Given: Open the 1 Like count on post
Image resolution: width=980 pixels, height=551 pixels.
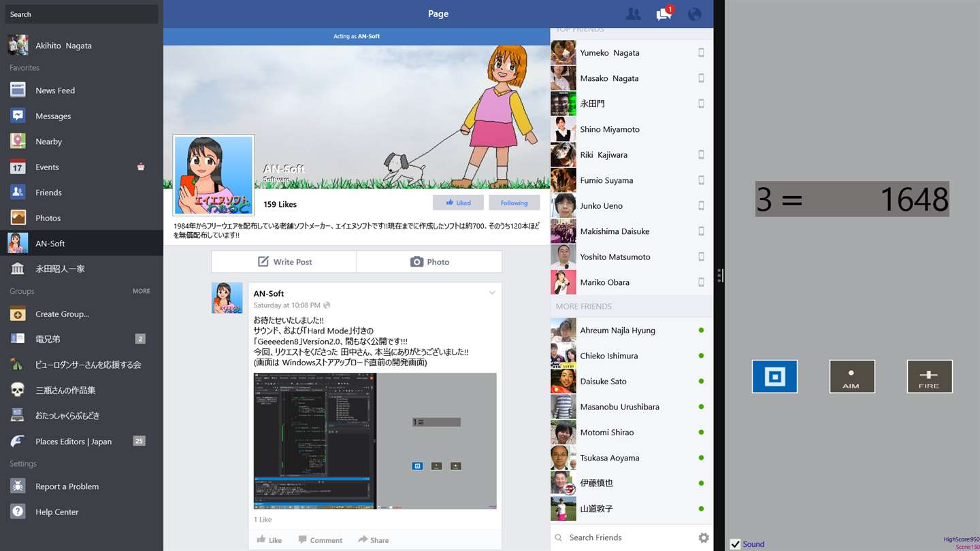Looking at the screenshot, I should coord(263,520).
